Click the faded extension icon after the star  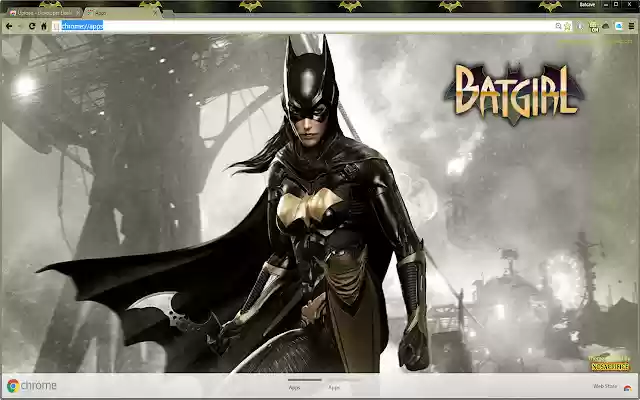point(580,27)
